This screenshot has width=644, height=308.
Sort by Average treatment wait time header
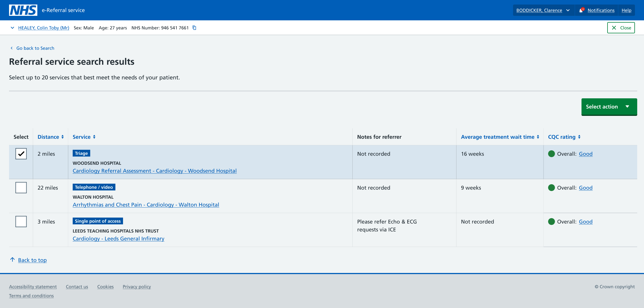click(x=500, y=137)
